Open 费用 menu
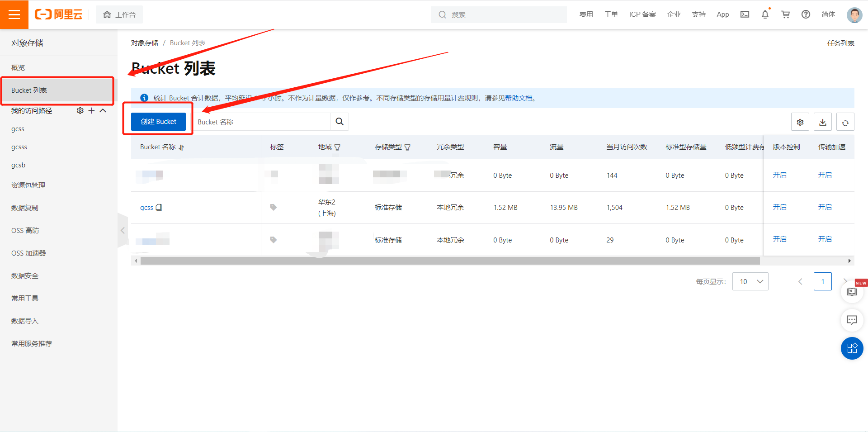868x432 pixels. pyautogui.click(x=586, y=14)
